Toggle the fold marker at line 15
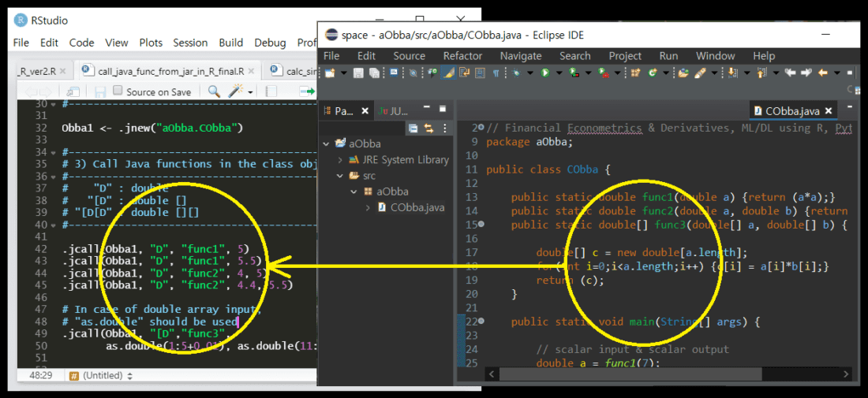This screenshot has width=868, height=398. pyautogui.click(x=481, y=225)
